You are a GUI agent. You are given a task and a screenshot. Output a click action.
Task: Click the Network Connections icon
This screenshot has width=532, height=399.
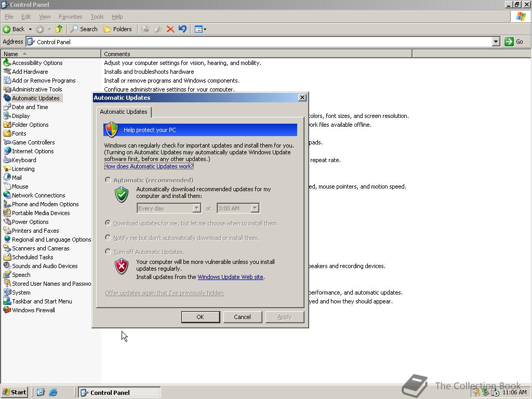tap(7, 195)
